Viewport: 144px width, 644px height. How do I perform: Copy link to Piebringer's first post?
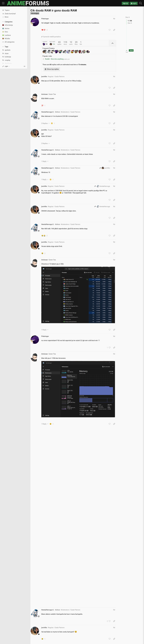pos(114,30)
